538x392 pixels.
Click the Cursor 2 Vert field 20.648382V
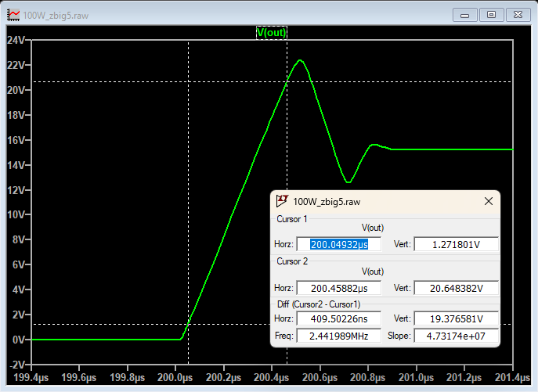click(456, 288)
